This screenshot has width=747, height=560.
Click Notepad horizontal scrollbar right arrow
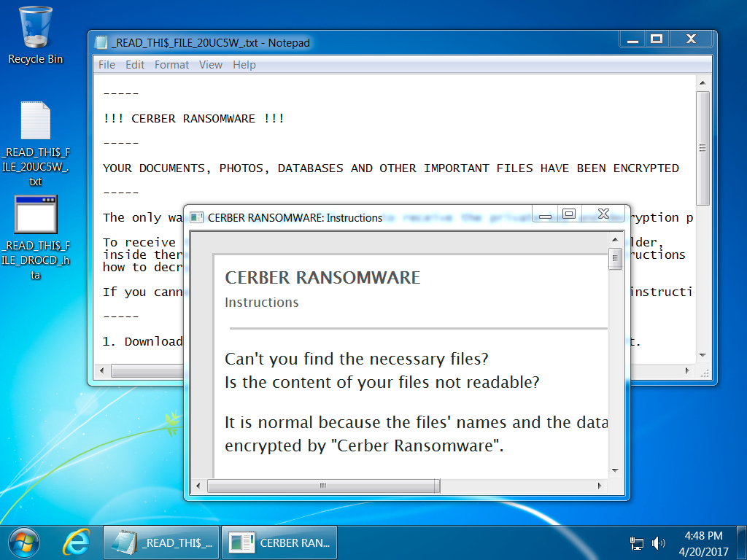687,370
